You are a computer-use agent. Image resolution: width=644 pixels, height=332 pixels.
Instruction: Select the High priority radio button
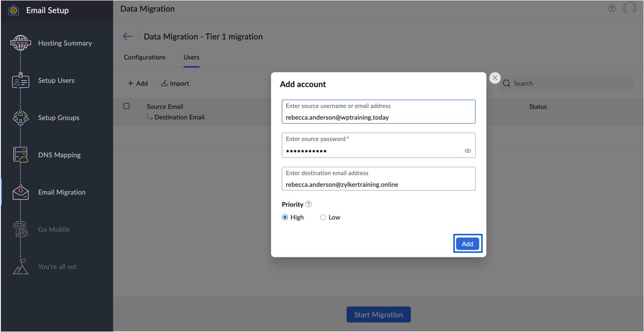[285, 217]
